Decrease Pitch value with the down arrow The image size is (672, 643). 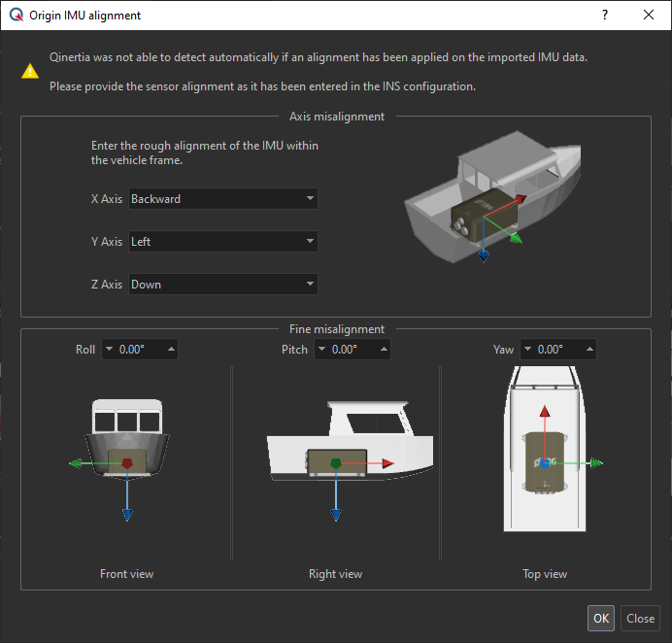pyautogui.click(x=322, y=350)
